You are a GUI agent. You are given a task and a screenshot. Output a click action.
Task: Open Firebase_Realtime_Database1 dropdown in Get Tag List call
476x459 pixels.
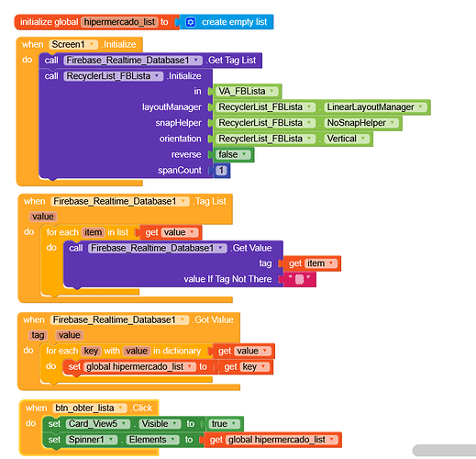pyautogui.click(x=133, y=61)
